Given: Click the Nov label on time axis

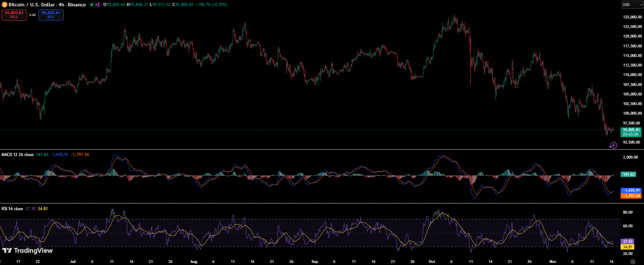Looking at the screenshot, I should coord(553,261).
